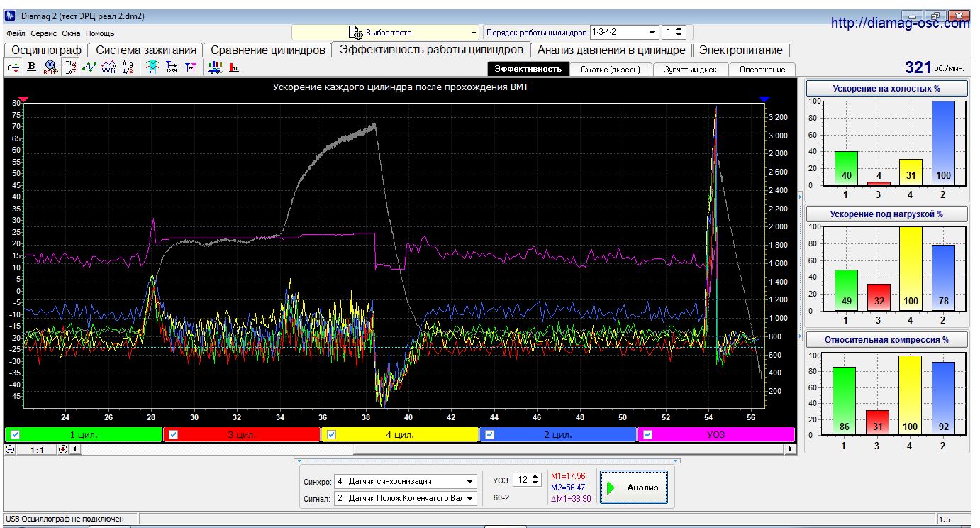Viewport: 980px width, 528px height.
Task: Click the 1:1 zoom reset label
Action: 38,450
